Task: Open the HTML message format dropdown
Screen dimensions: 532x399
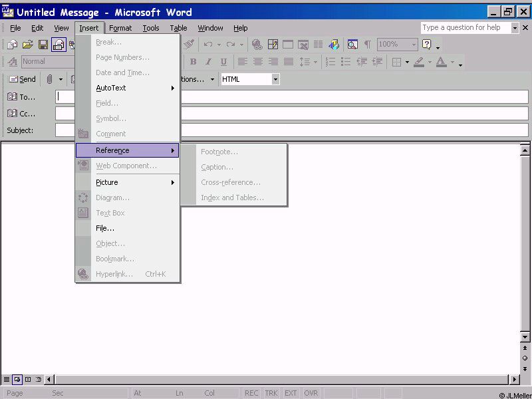Action: click(275, 79)
